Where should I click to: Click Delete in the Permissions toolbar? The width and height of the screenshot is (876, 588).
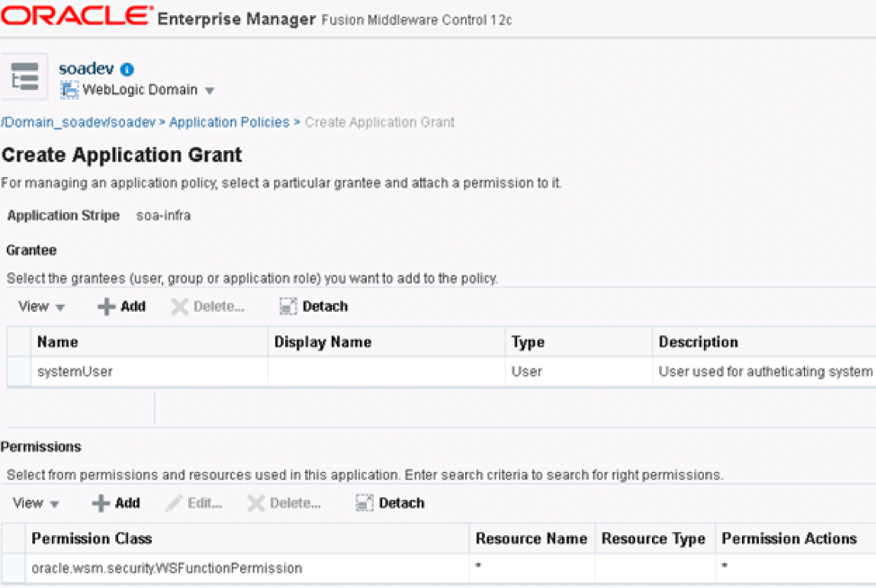(x=284, y=503)
